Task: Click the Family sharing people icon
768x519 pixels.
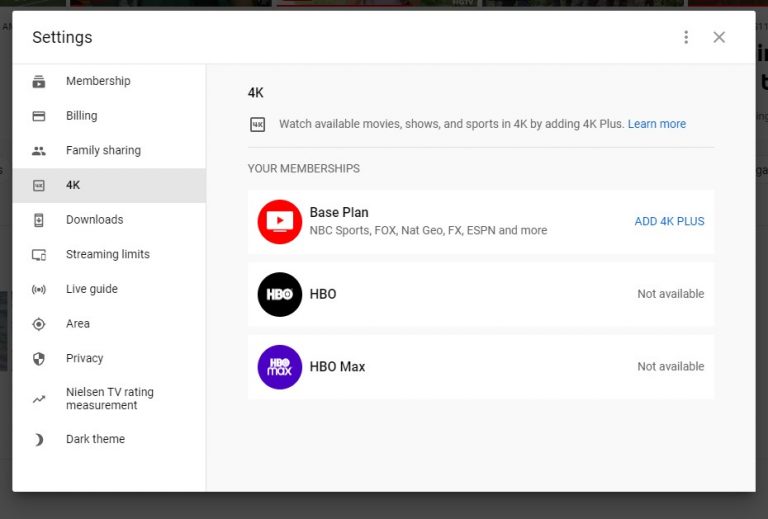Action: coord(39,151)
